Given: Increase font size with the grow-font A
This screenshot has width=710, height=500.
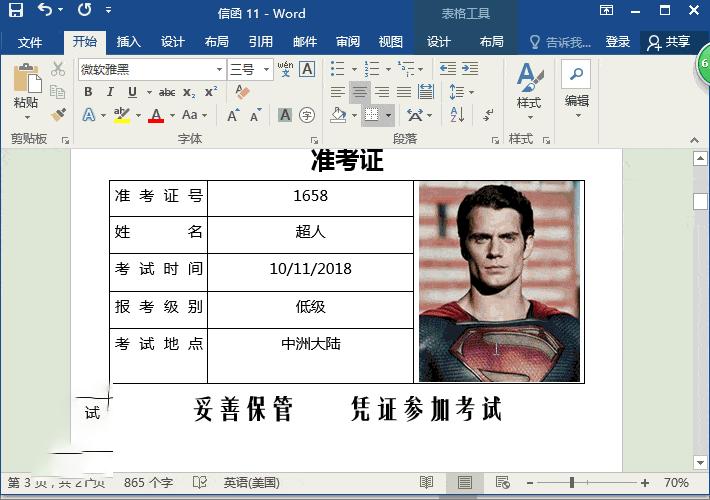Looking at the screenshot, I should pyautogui.click(x=233, y=115).
